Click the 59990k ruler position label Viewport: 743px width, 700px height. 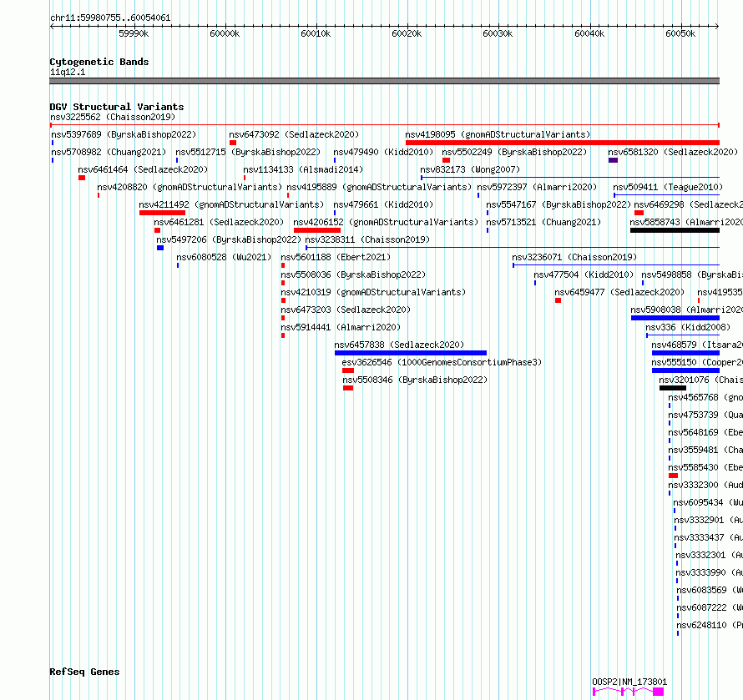(x=134, y=33)
